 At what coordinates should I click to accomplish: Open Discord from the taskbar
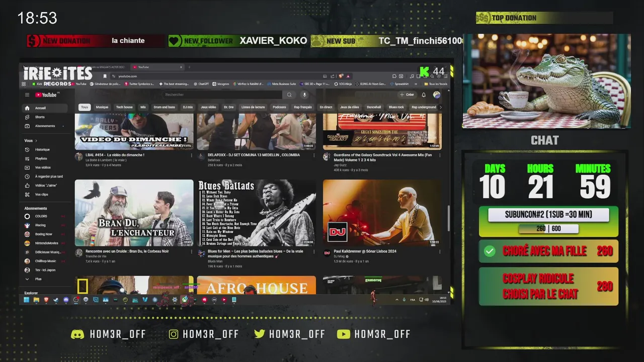click(66, 300)
